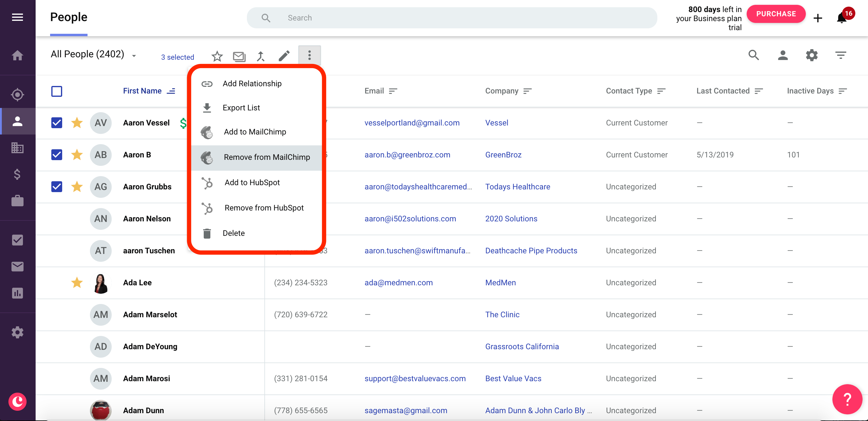Select the Opportunities dollar icon
The image size is (868, 421).
[x=17, y=175]
